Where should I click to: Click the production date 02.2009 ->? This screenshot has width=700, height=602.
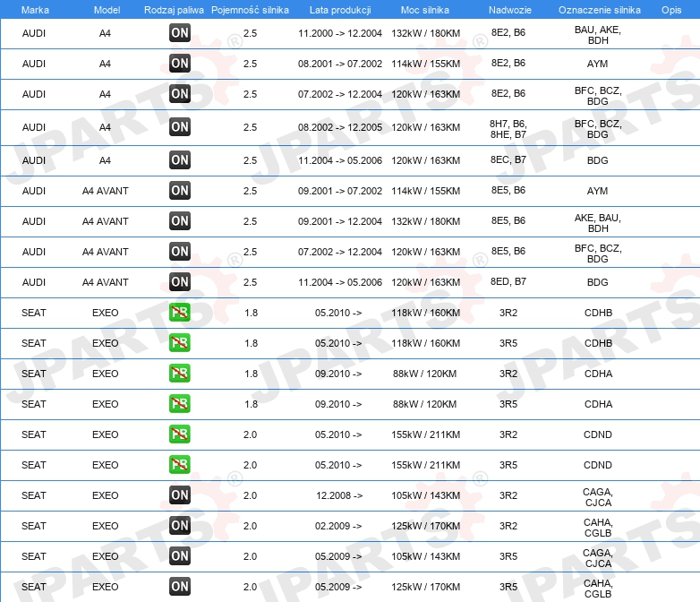pos(338,526)
